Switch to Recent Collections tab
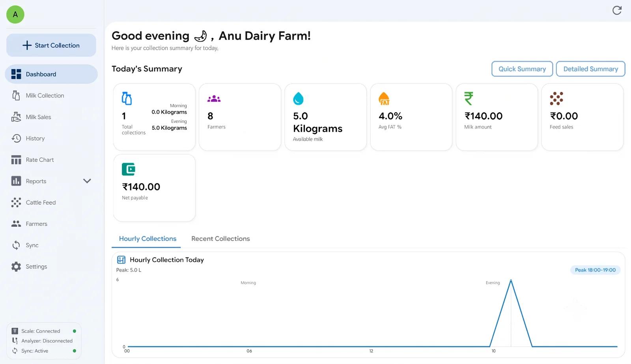This screenshot has height=364, width=631. (x=220, y=239)
